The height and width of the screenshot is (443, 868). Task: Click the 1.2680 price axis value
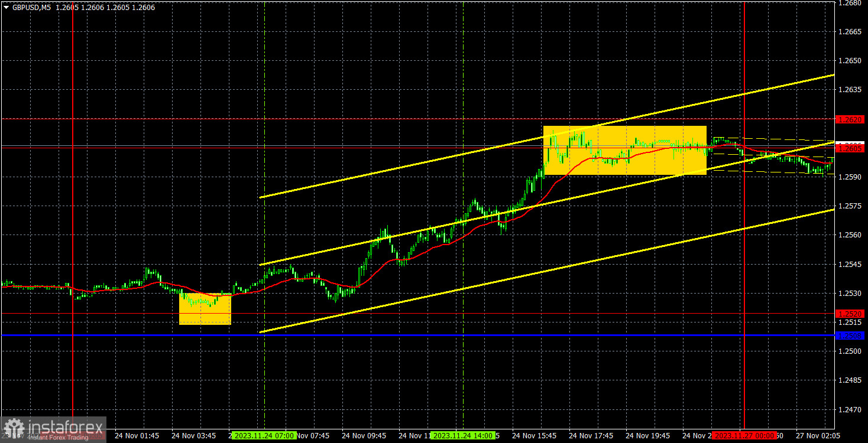[851, 3]
